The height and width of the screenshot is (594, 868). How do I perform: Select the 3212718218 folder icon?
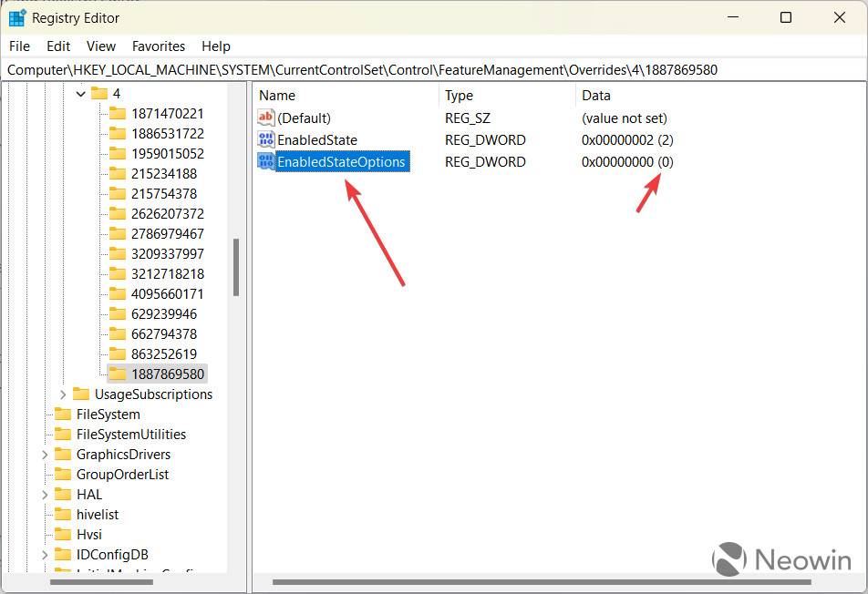click(x=118, y=274)
